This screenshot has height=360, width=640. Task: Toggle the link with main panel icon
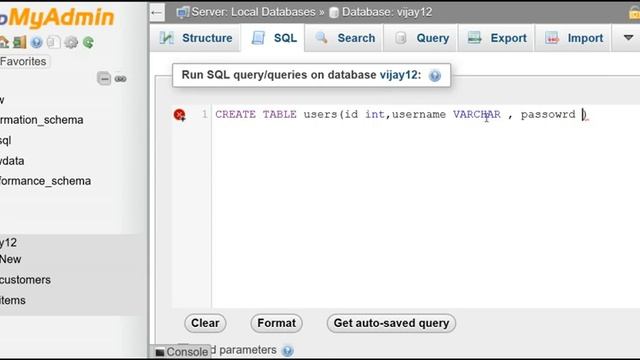click(120, 78)
